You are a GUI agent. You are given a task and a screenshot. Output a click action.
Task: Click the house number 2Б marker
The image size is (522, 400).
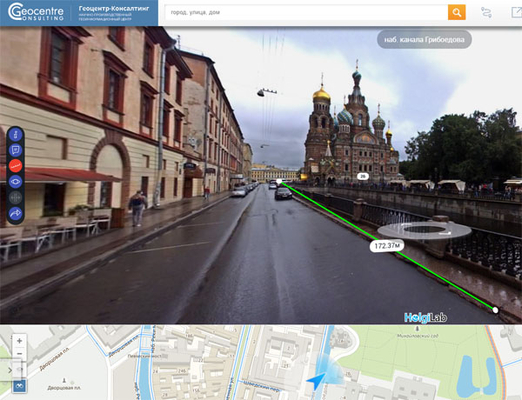(362, 176)
